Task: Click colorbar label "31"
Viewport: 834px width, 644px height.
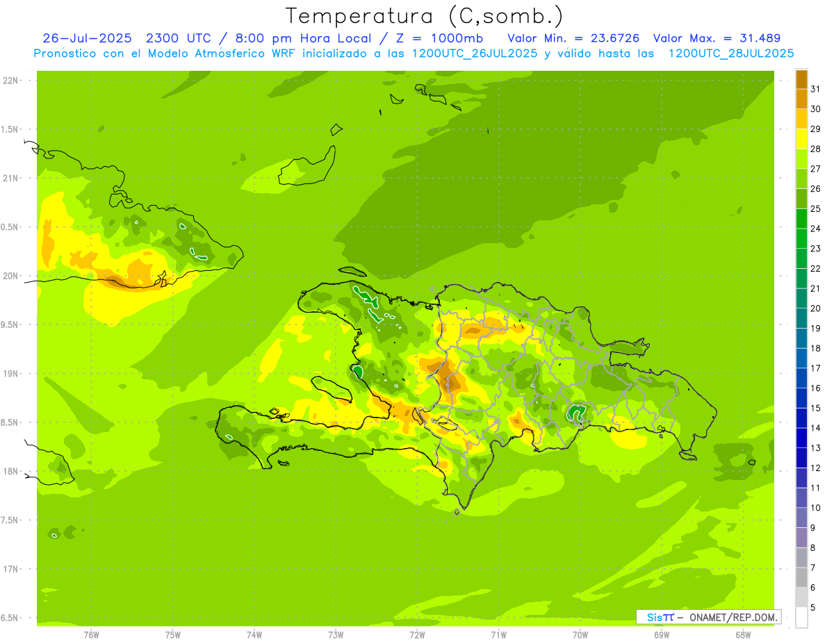Action: pos(815,89)
